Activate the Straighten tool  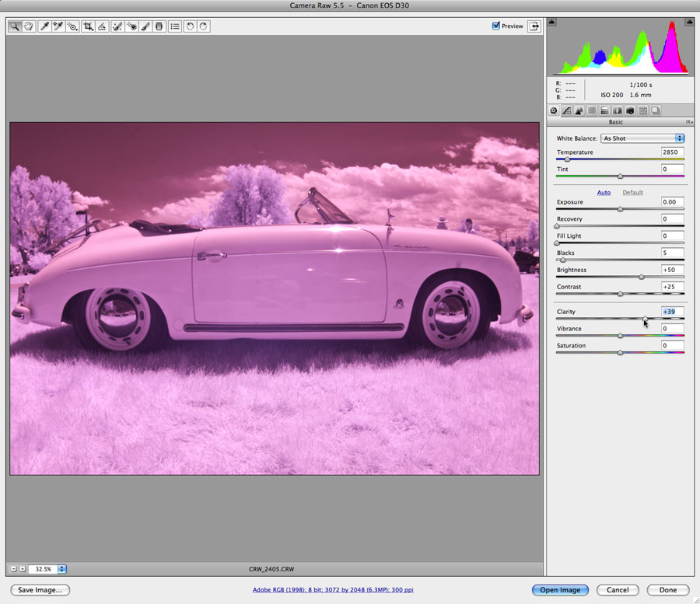(x=102, y=26)
